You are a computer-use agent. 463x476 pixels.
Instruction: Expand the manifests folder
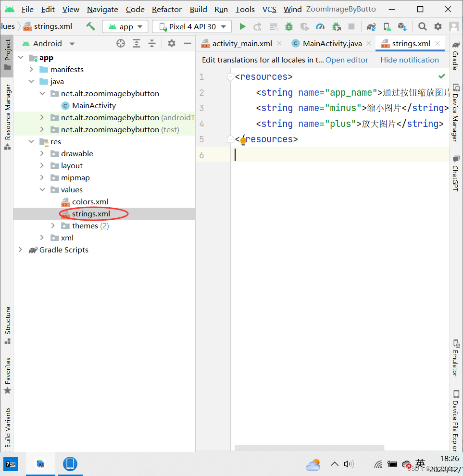[31, 70]
